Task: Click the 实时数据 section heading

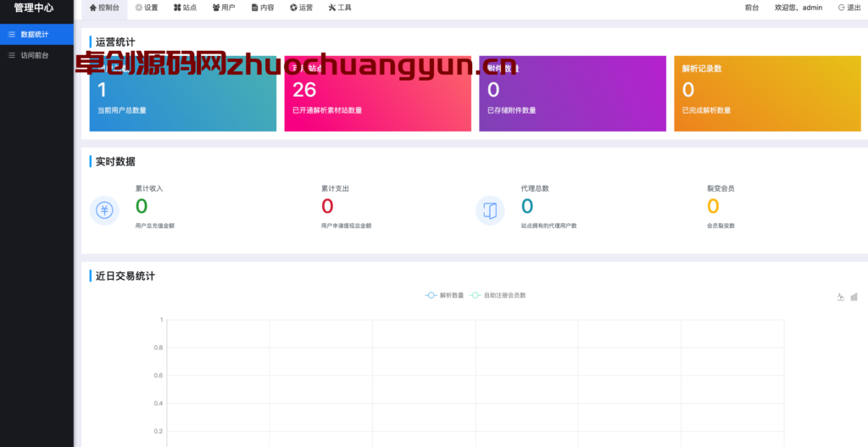Action: coord(115,162)
